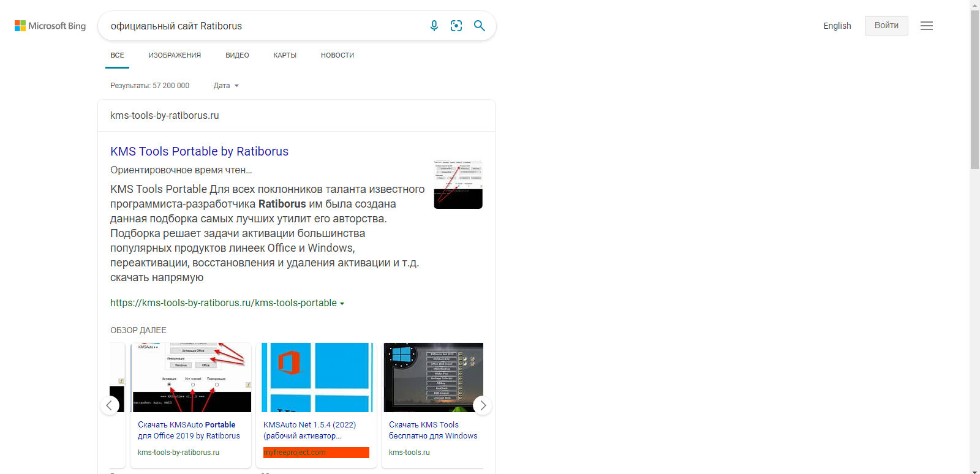Expand the arrow beside result URL

tap(342, 304)
